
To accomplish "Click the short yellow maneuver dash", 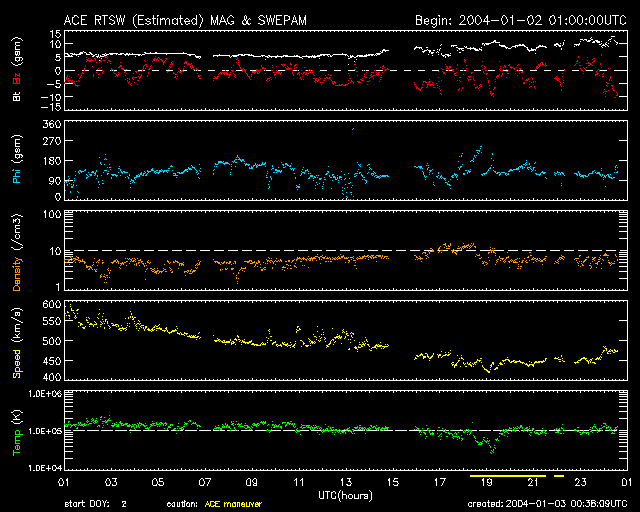I will pos(558,476).
